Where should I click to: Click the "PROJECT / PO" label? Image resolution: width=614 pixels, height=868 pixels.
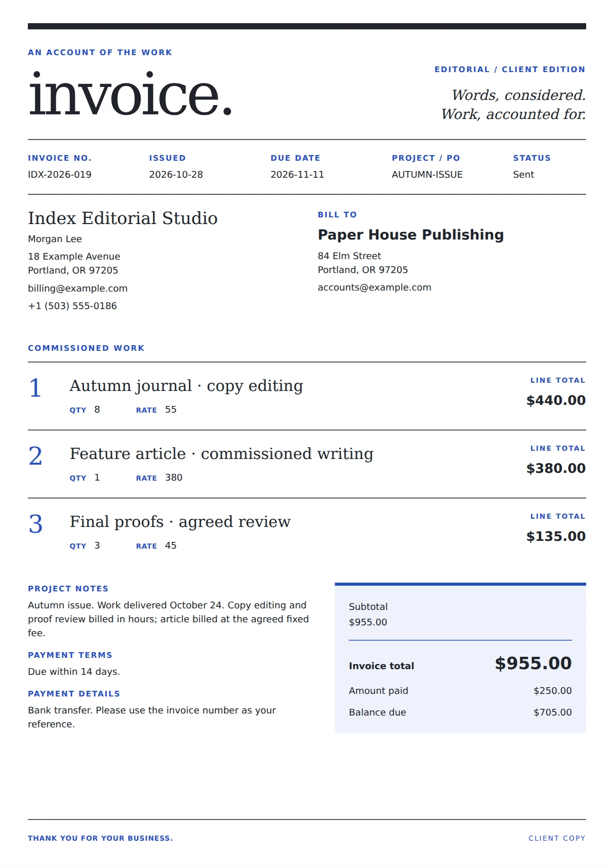pyautogui.click(x=426, y=158)
